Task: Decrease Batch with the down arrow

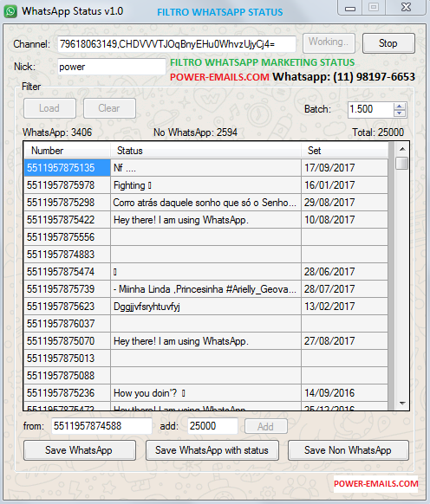Action: click(400, 113)
